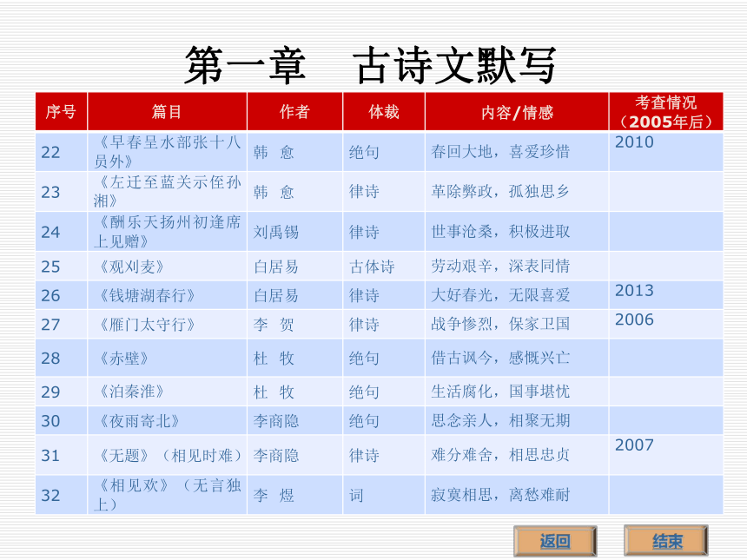Select row number 23 cell
Viewport: 747px width, 560px height.
[x=62, y=192]
